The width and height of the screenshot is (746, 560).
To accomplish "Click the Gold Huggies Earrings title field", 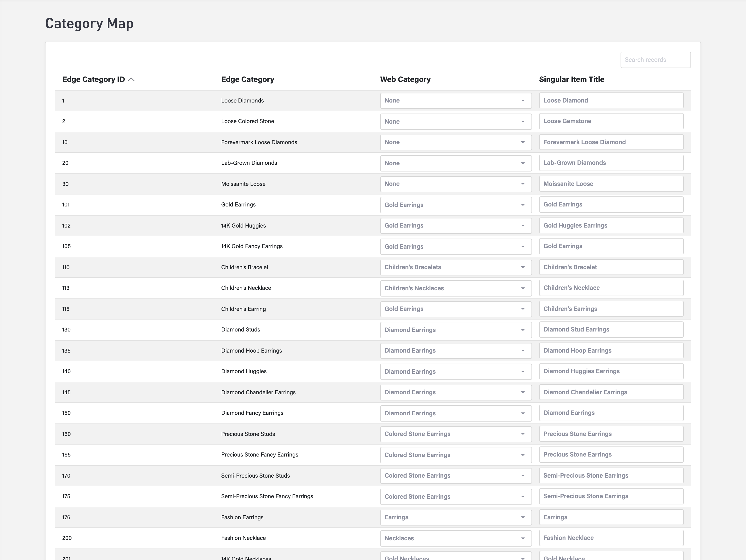I will [611, 226].
